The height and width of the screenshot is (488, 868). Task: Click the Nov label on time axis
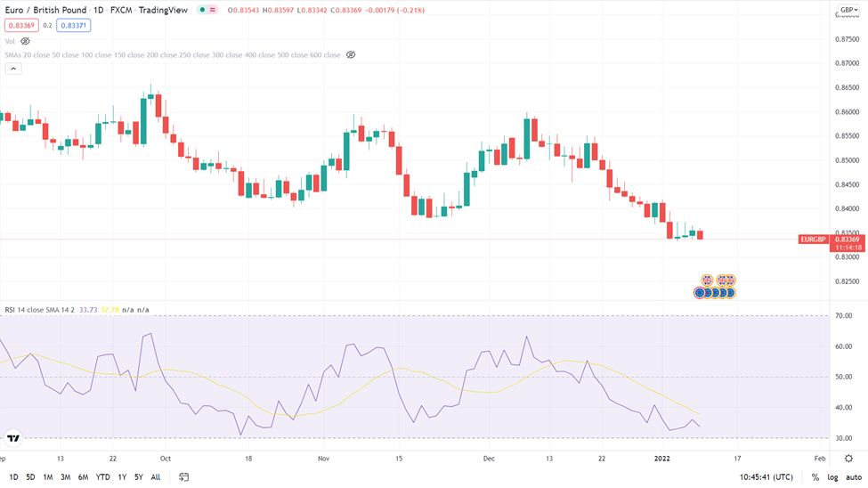(x=324, y=459)
